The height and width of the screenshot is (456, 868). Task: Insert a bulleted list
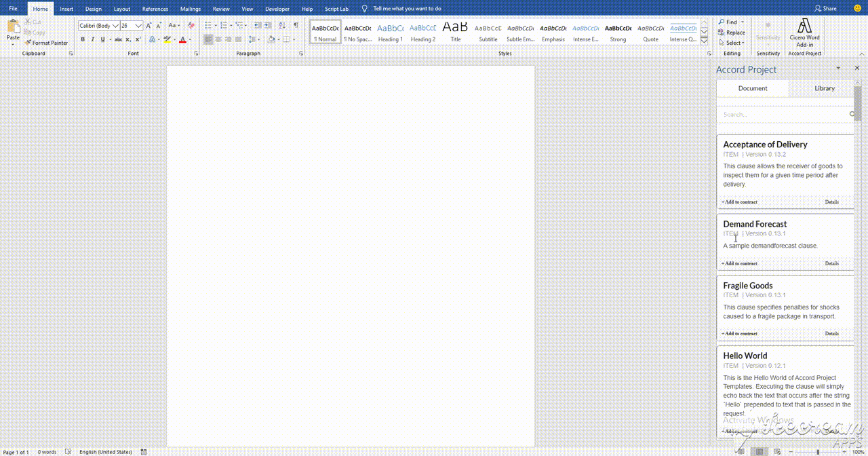208,25
